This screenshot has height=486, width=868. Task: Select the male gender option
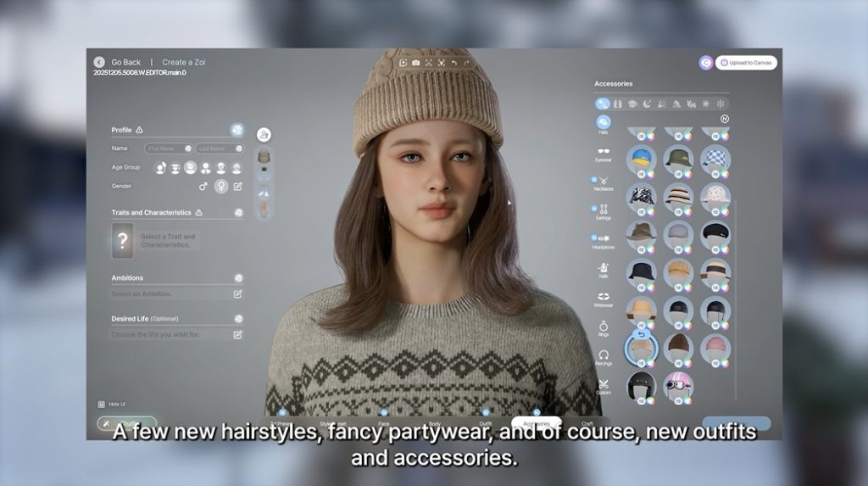[203, 186]
